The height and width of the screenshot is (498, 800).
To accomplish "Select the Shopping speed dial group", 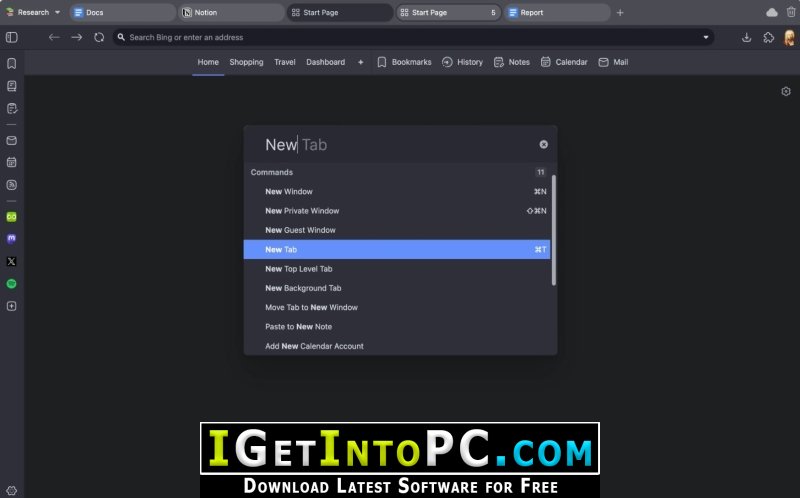I will click(246, 62).
